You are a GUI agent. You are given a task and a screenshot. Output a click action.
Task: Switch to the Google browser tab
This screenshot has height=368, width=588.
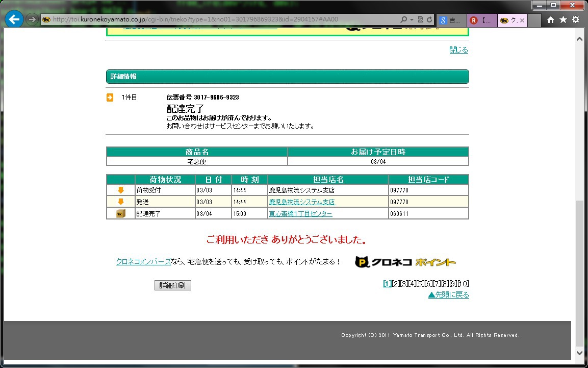pos(451,20)
